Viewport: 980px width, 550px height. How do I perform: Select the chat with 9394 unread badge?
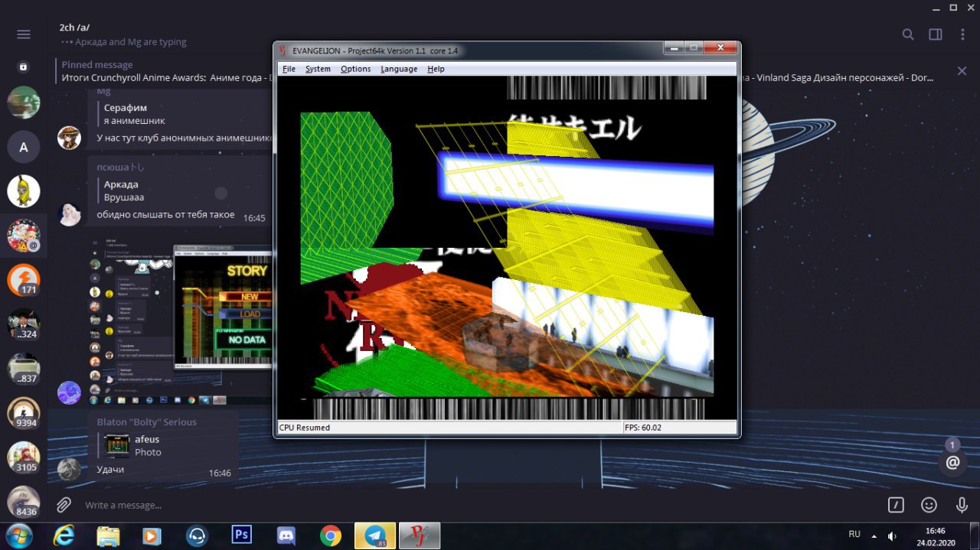[24, 413]
